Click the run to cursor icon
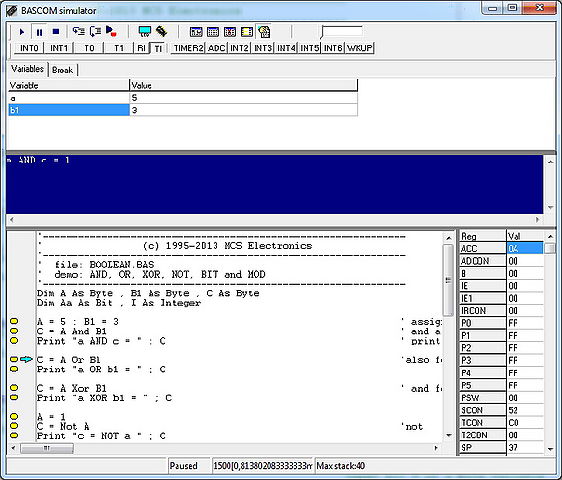This screenshot has width=562, height=480. (111, 32)
